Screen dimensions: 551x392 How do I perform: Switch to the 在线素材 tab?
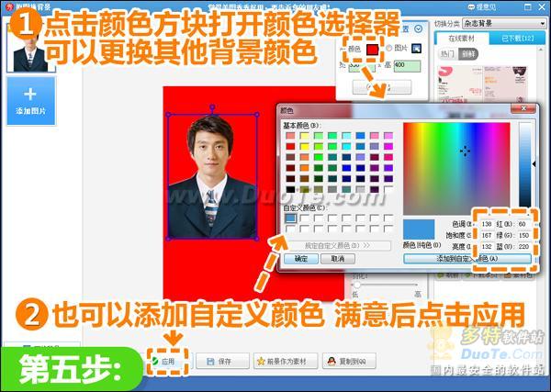tap(461, 39)
